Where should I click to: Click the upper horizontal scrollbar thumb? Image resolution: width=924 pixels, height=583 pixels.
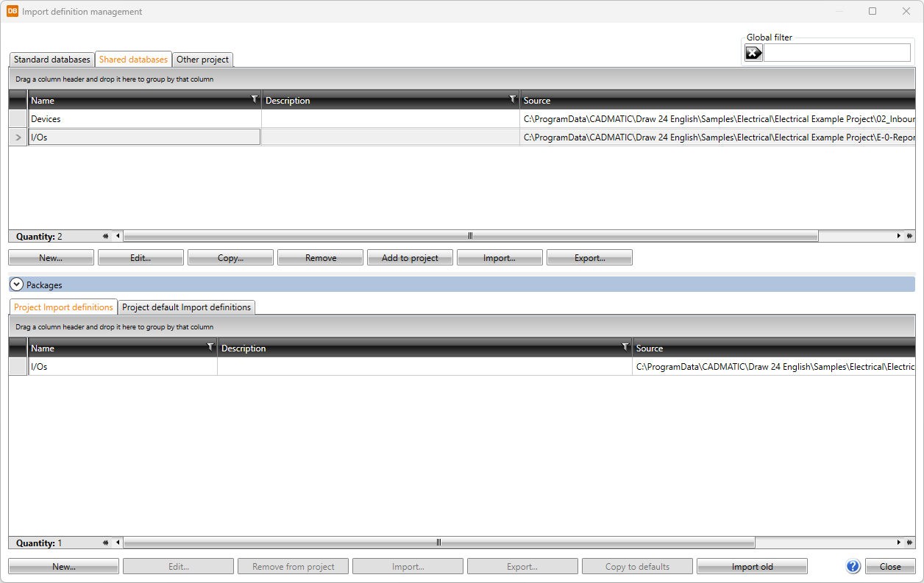[470, 236]
